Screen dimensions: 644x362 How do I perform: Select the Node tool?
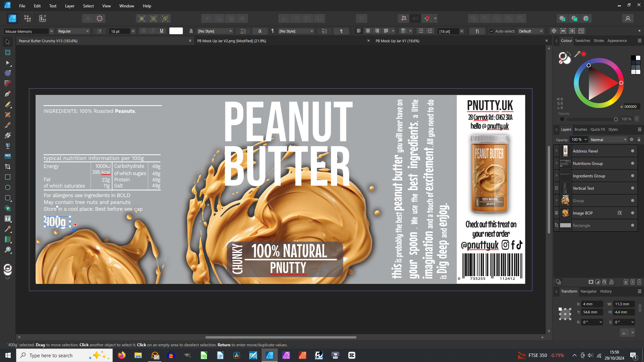coord(8,63)
